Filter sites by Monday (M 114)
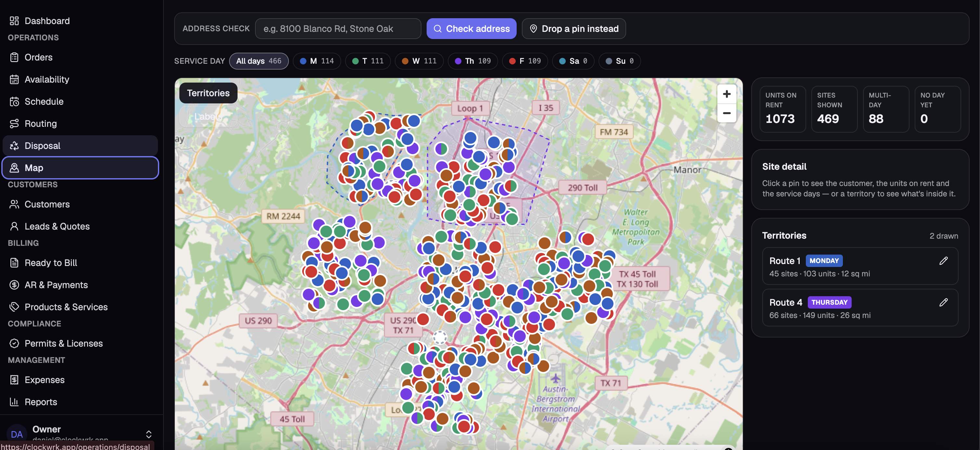Viewport: 980px width, 450px height. pos(316,61)
